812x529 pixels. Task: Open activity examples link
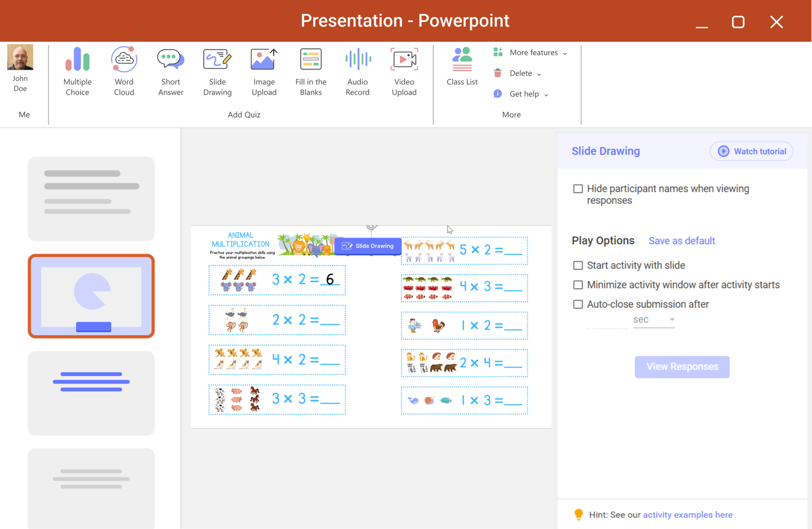(x=687, y=514)
